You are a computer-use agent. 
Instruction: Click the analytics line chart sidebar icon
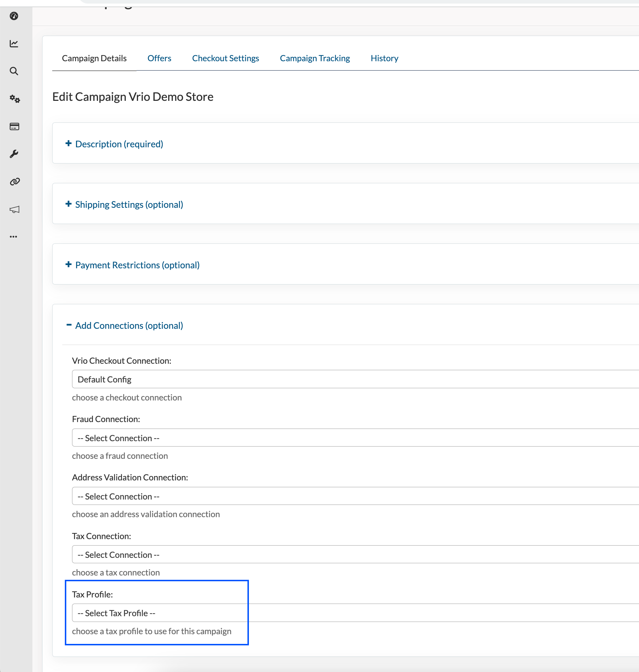[x=14, y=44]
